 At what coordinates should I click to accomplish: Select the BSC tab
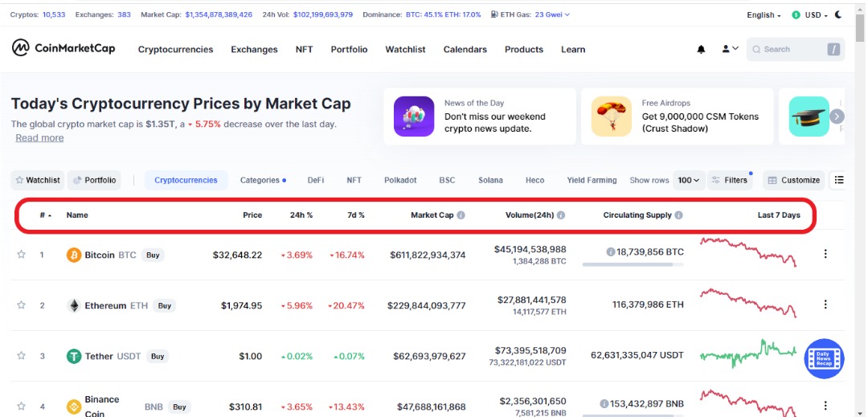447,180
